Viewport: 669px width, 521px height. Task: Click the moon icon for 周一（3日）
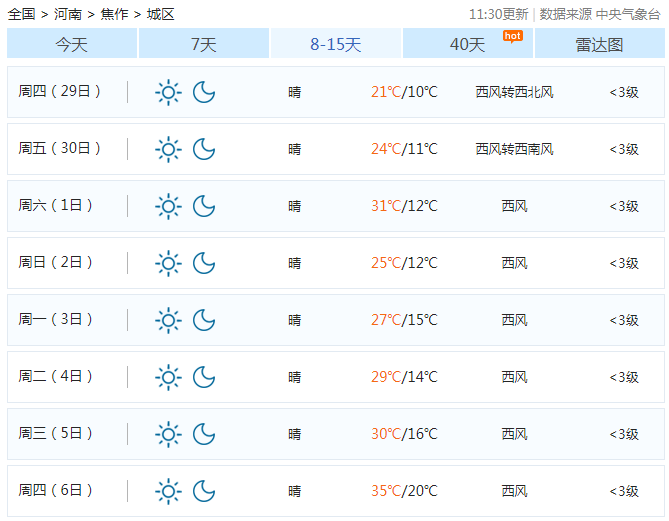204,320
